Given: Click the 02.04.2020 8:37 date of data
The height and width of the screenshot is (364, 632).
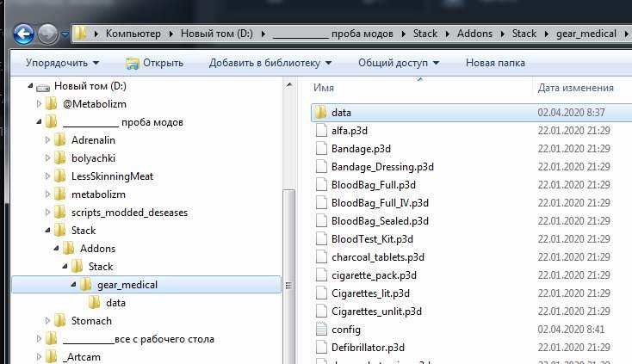Looking at the screenshot, I should (x=571, y=113).
